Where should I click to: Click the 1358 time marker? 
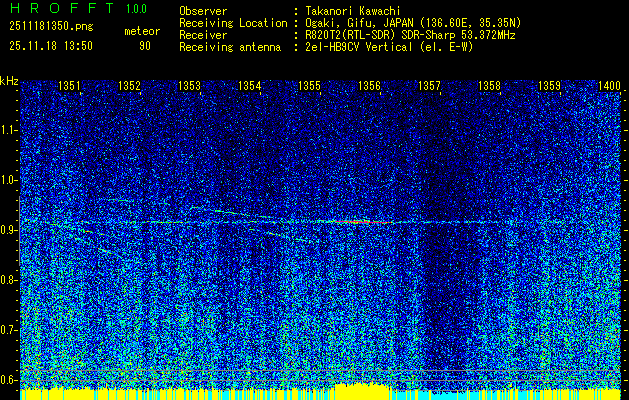point(489,85)
